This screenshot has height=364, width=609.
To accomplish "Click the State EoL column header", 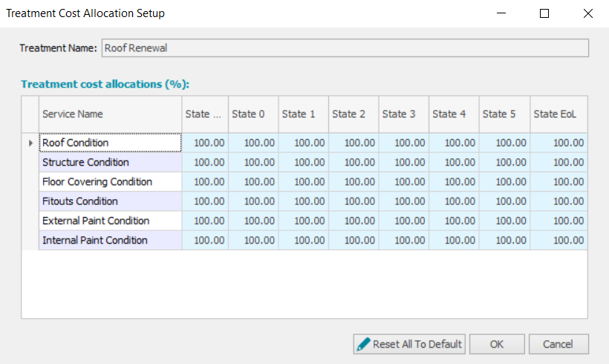I will tap(558, 114).
